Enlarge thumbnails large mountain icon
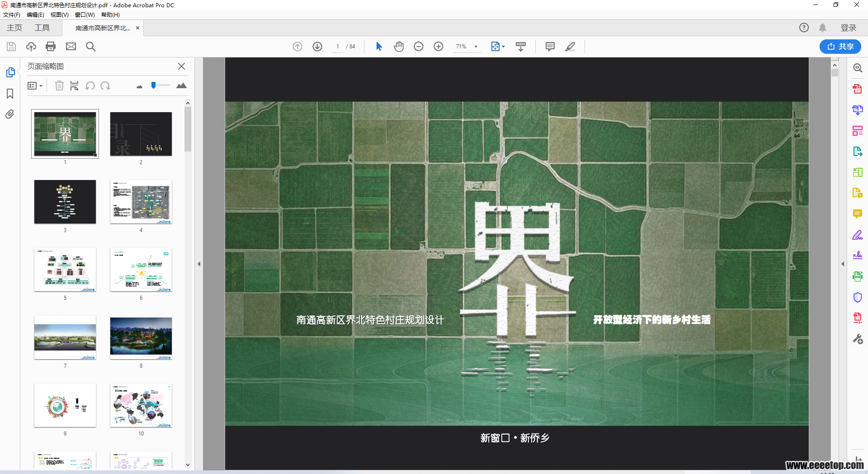Image resolution: width=868 pixels, height=474 pixels. tap(181, 85)
